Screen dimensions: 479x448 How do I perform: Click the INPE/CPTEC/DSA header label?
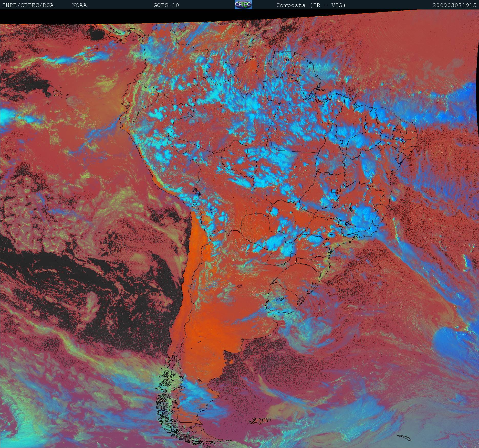[x=28, y=5]
